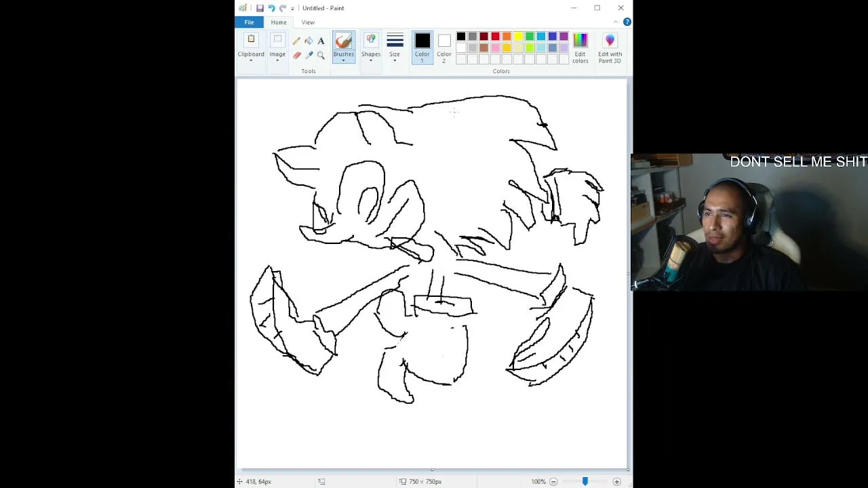Screen dimensions: 868x488
Task: Click Edit with Paint 3D
Action: pyautogui.click(x=610, y=48)
